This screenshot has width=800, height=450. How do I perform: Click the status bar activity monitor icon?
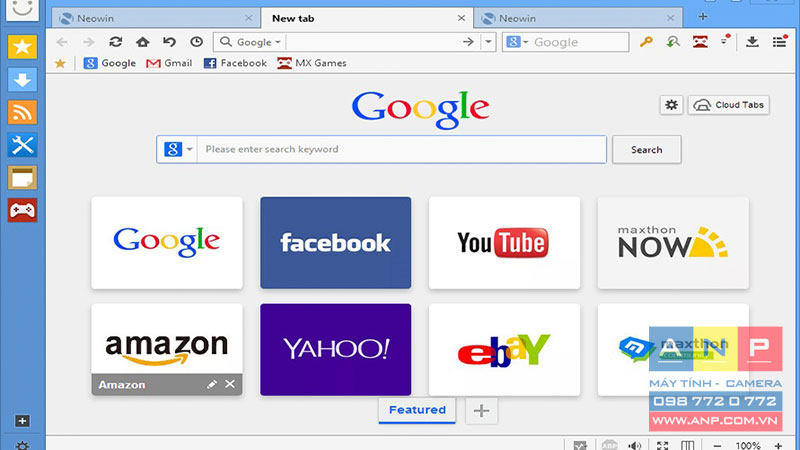(x=580, y=445)
